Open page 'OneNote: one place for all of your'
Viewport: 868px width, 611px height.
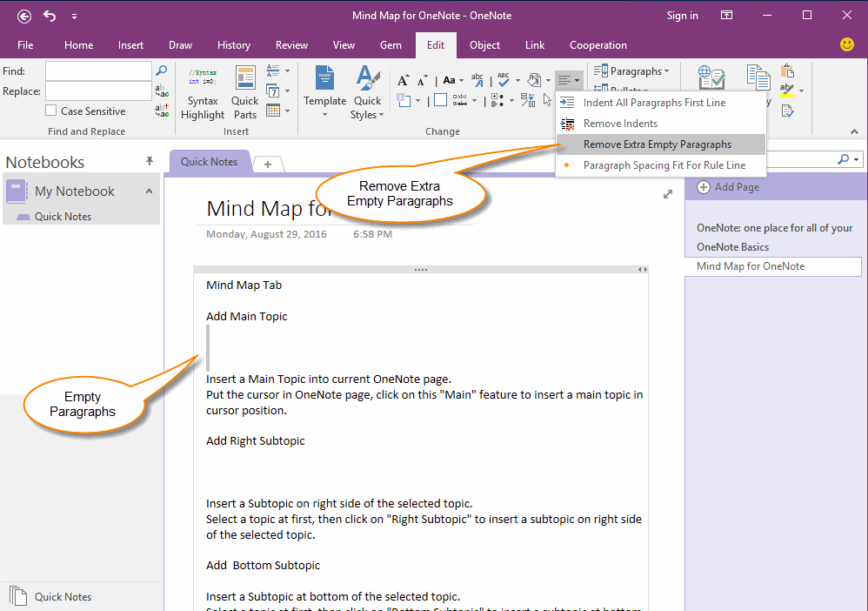(x=773, y=228)
